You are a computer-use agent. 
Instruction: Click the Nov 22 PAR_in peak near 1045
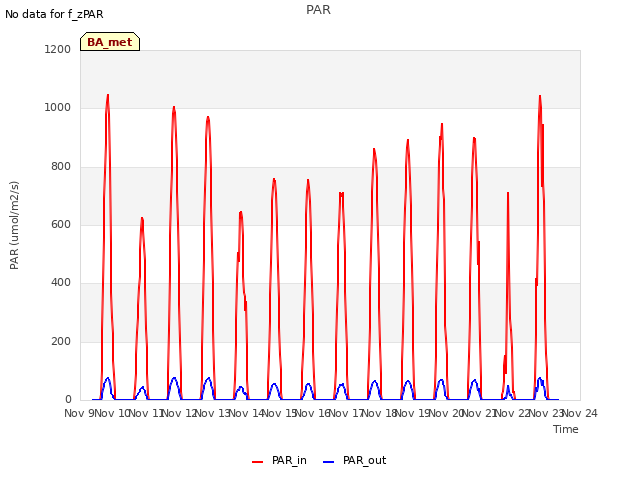(540, 97)
